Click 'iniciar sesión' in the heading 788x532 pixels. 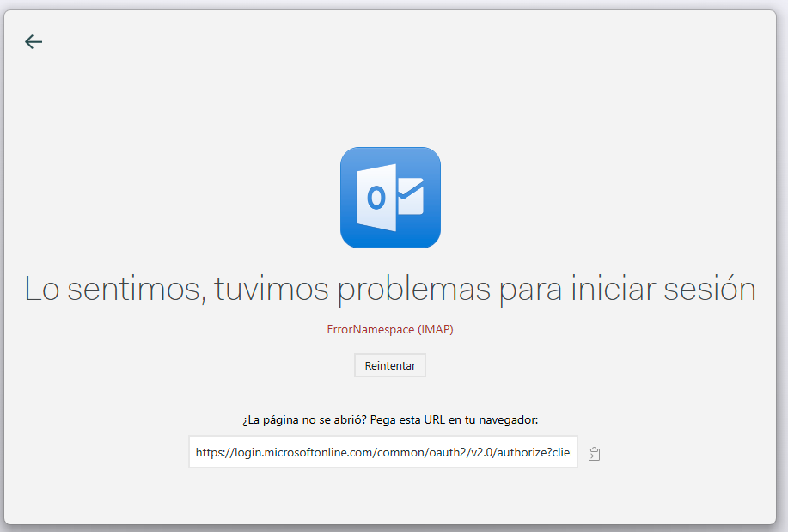(x=663, y=290)
